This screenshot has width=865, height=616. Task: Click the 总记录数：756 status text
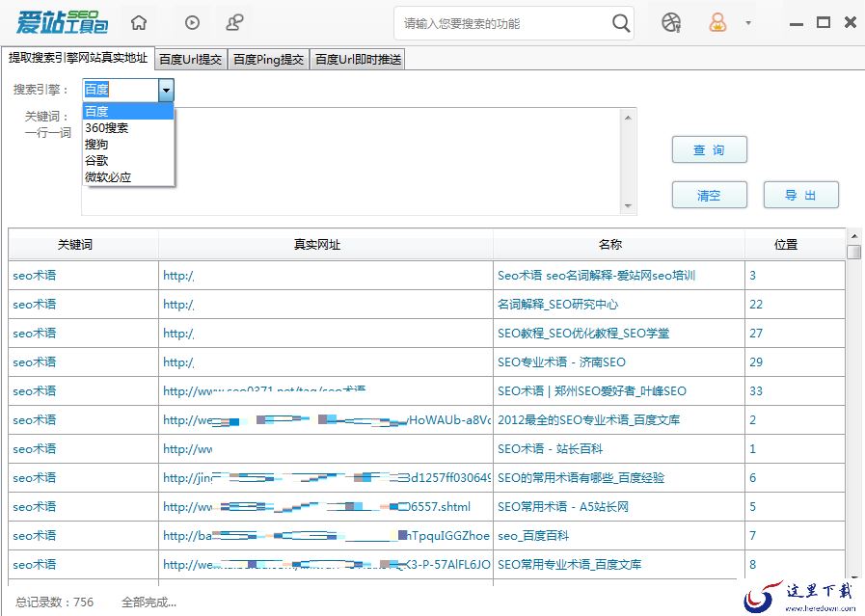[54, 603]
